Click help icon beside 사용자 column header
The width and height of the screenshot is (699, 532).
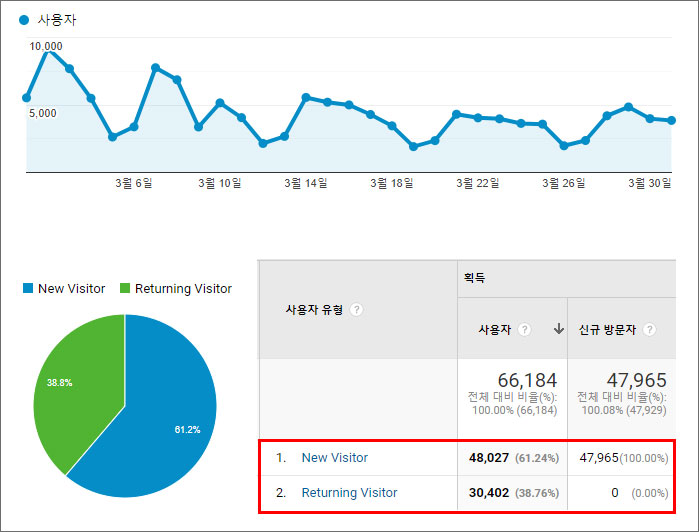pos(526,330)
